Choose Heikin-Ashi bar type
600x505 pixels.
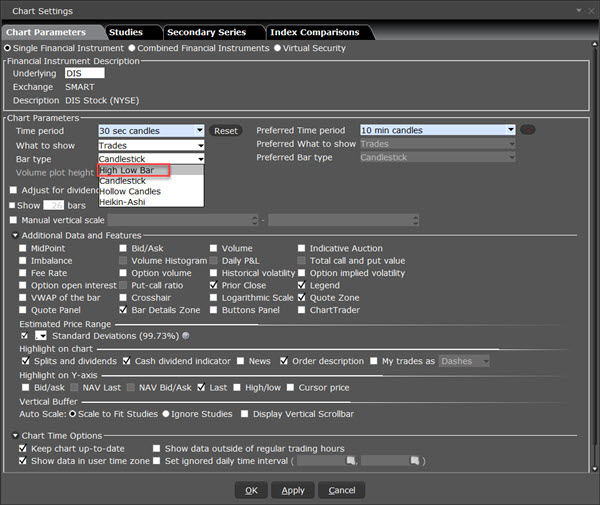pos(151,202)
